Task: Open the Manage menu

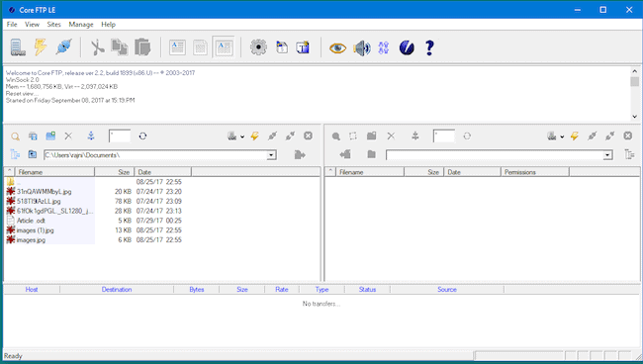Action: [81, 25]
